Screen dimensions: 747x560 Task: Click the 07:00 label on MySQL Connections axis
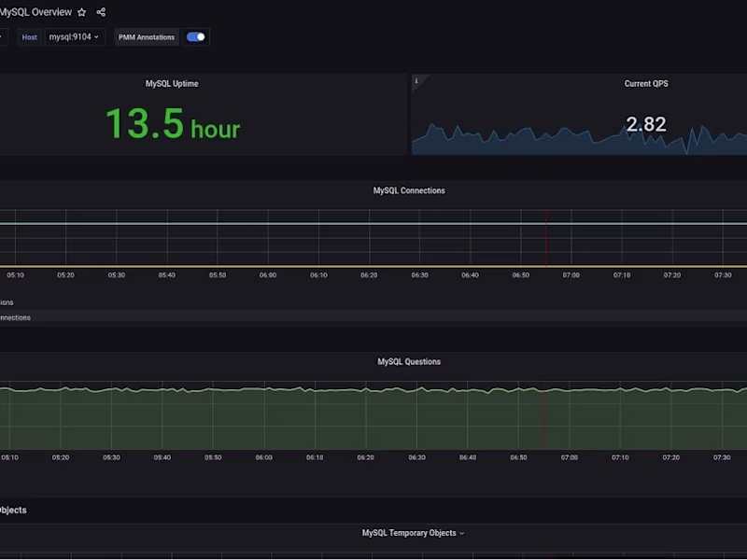coord(571,275)
